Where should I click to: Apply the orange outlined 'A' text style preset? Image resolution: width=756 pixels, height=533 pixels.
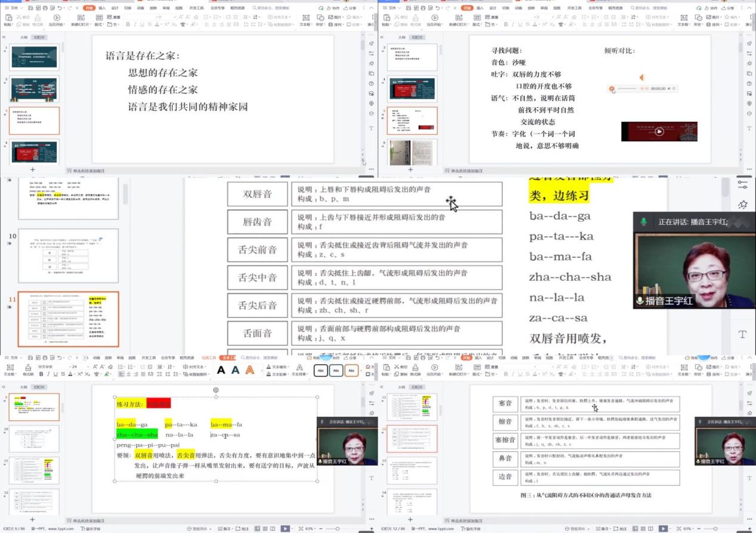(250, 370)
